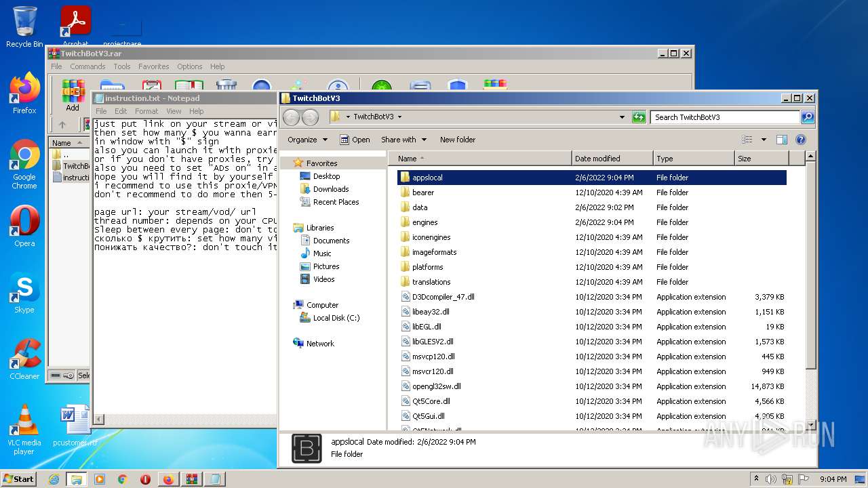Click Explorer back navigation arrow
Screen dimensions: 868x488
[x=291, y=117]
